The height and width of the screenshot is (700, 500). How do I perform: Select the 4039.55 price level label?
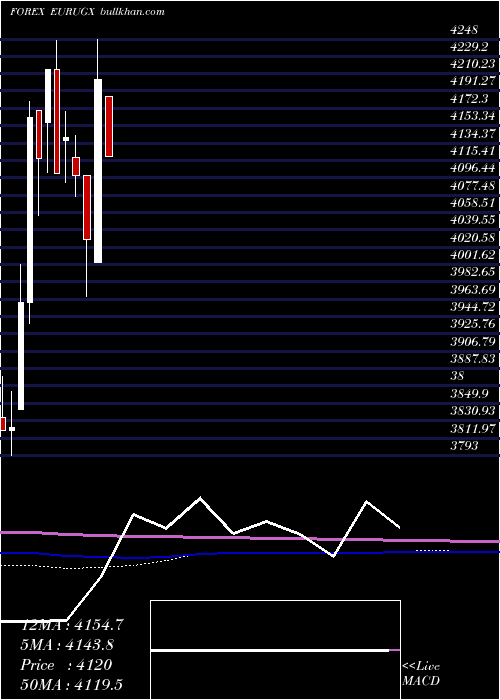pos(473,220)
